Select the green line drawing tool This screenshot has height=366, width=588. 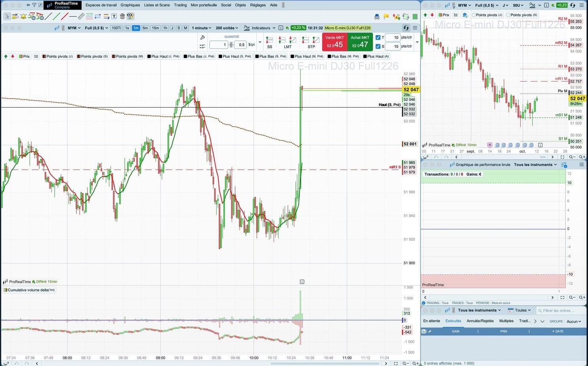[x=56, y=16]
